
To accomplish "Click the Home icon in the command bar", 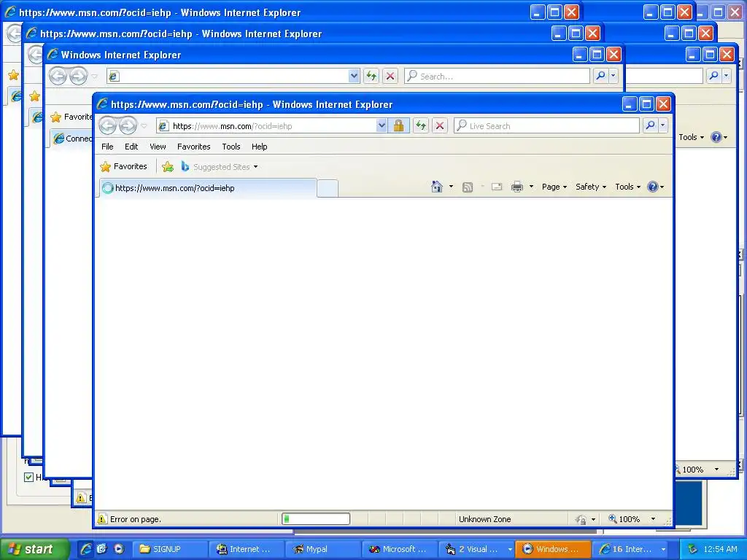I will [437, 187].
